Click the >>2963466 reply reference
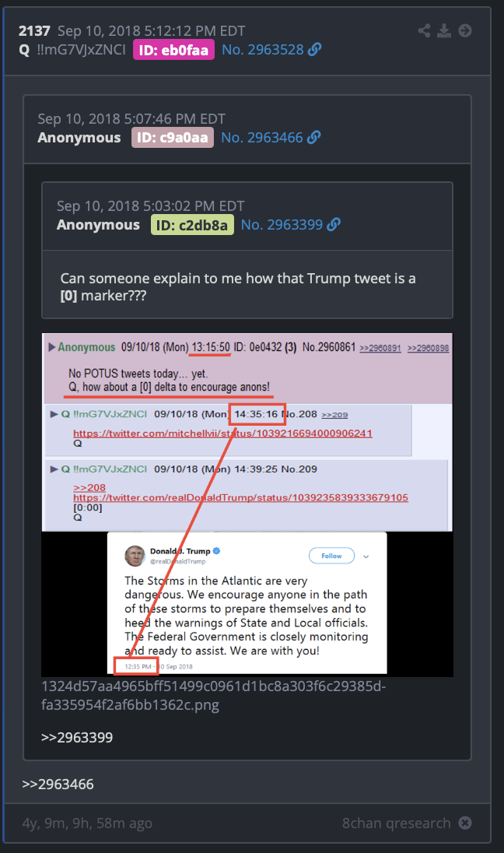 [58, 785]
